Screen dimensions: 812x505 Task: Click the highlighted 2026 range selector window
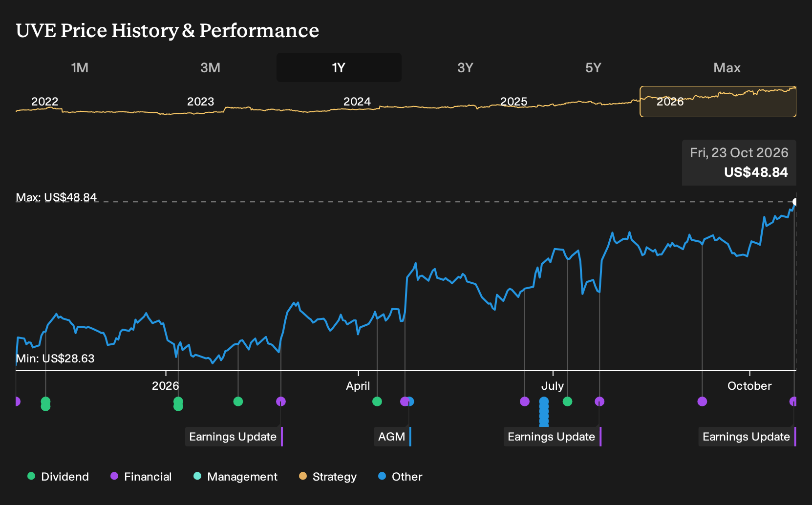(718, 102)
